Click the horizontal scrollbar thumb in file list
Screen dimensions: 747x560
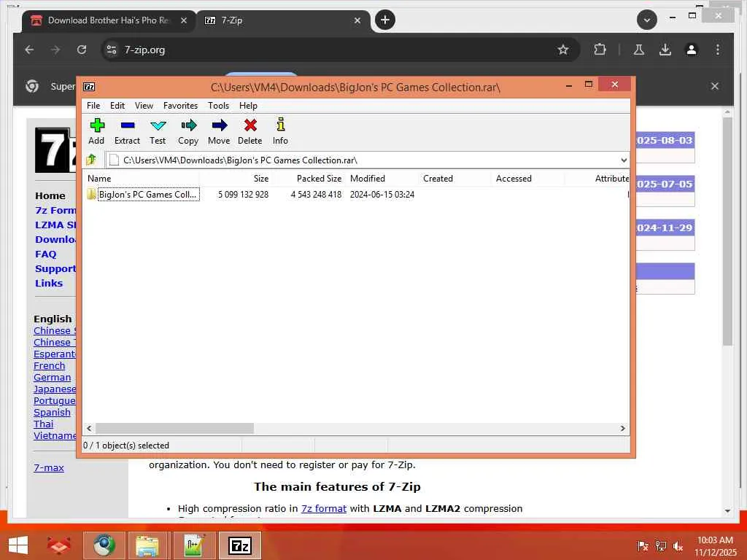coord(174,429)
